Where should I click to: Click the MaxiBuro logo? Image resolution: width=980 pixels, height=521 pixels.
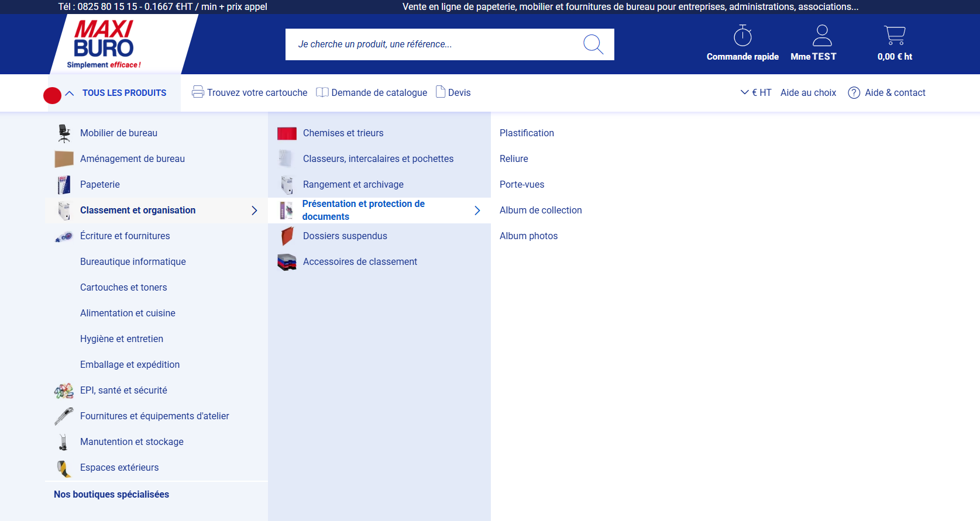tap(104, 44)
